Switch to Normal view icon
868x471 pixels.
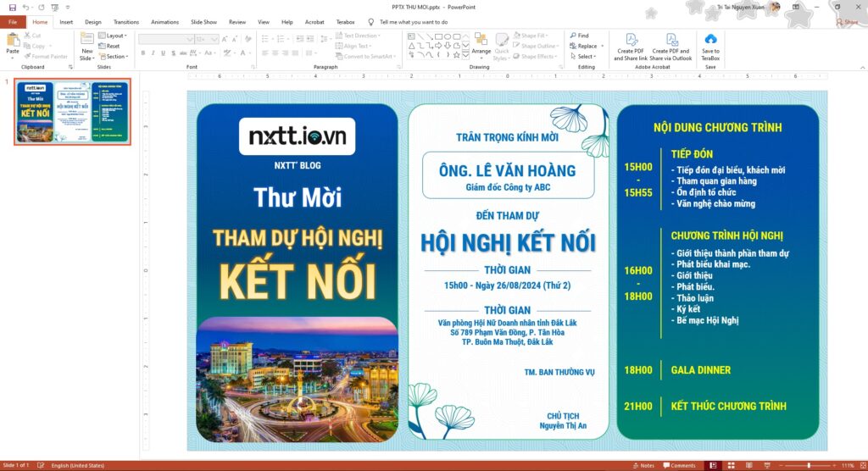[x=713, y=465]
